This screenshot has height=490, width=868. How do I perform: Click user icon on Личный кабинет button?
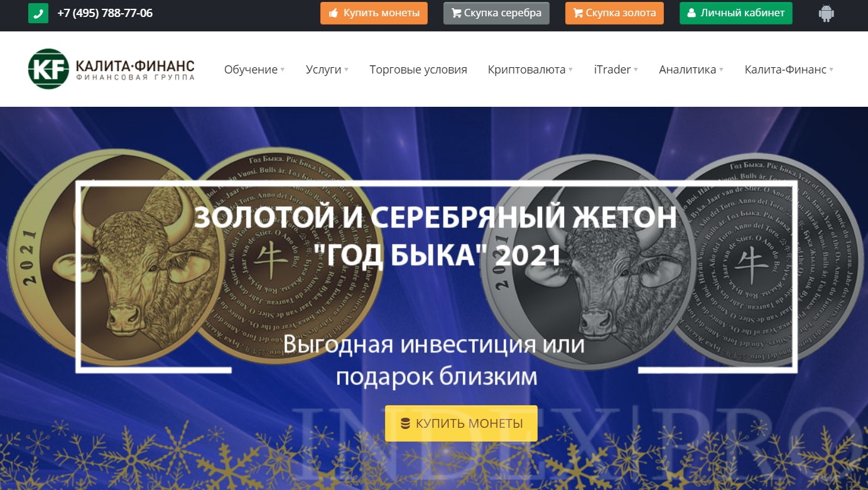coord(692,13)
